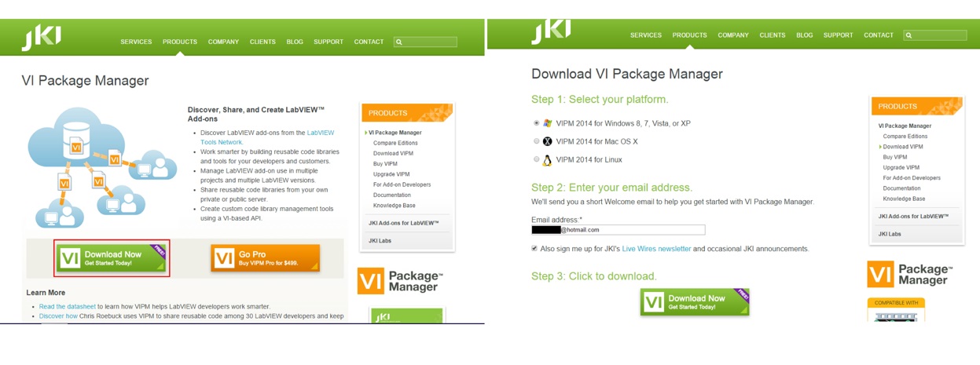Screen dimensions: 980x365
Task: Open the SERVICES menu in left navigation
Action: pyautogui.click(x=136, y=42)
